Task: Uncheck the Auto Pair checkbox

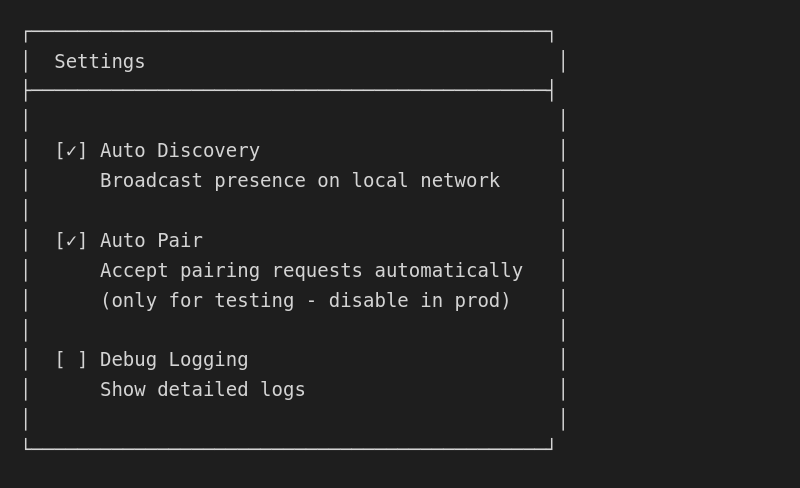Action: pos(71,241)
